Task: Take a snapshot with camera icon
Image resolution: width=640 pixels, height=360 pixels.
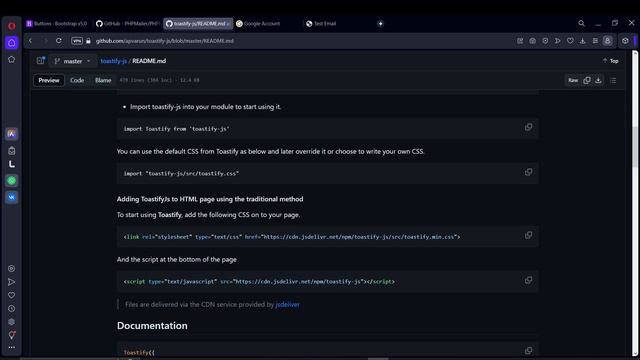Action: tap(533, 41)
